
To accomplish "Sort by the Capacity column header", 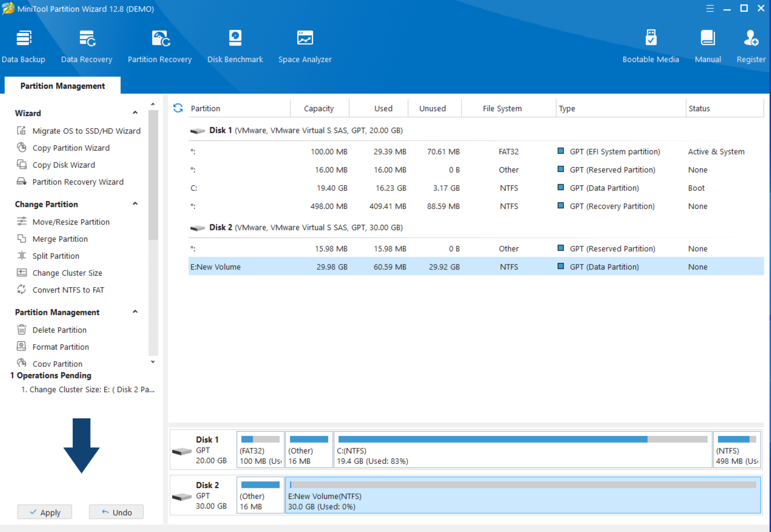I will (x=319, y=108).
